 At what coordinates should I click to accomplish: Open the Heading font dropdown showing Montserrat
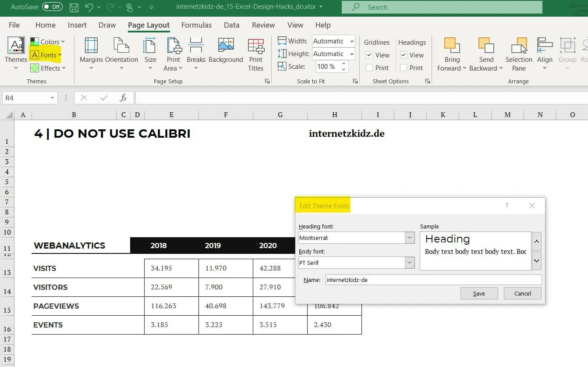pos(408,237)
